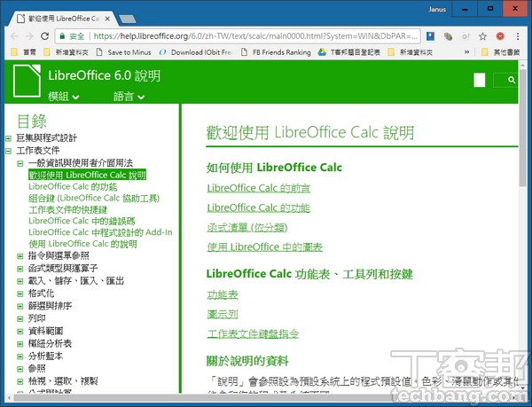532x407 pixels.
Task: Open the Google Drive bookmark T客邦題目登記表
Action: click(348, 52)
